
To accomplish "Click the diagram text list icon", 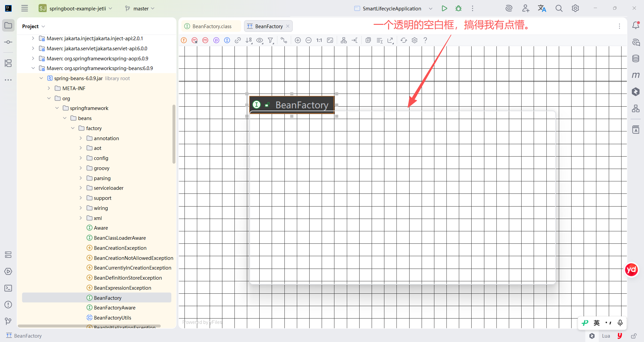I will pyautogui.click(x=379, y=40).
